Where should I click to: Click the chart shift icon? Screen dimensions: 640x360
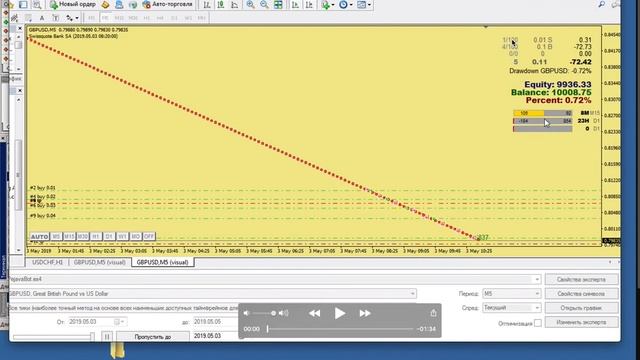[x=309, y=4]
